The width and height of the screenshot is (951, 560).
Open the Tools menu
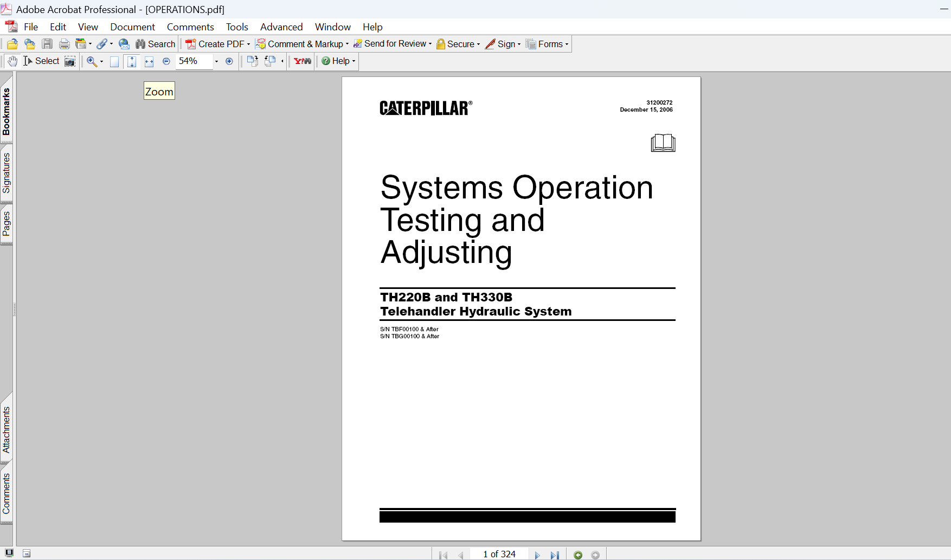coord(237,27)
